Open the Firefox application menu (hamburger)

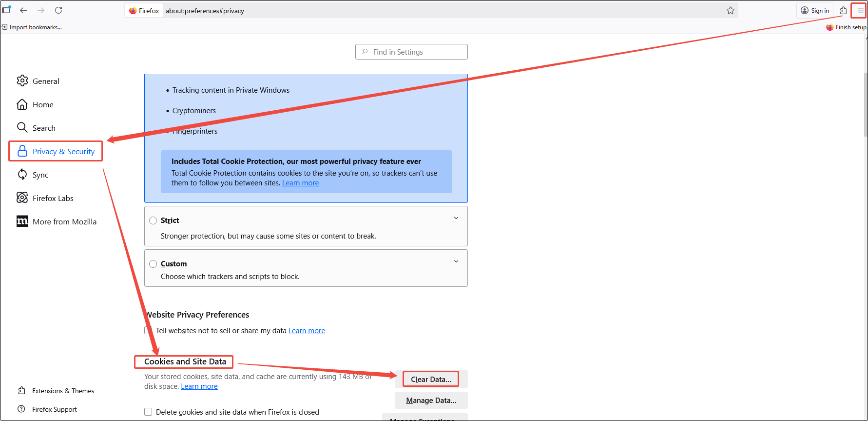pyautogui.click(x=860, y=10)
